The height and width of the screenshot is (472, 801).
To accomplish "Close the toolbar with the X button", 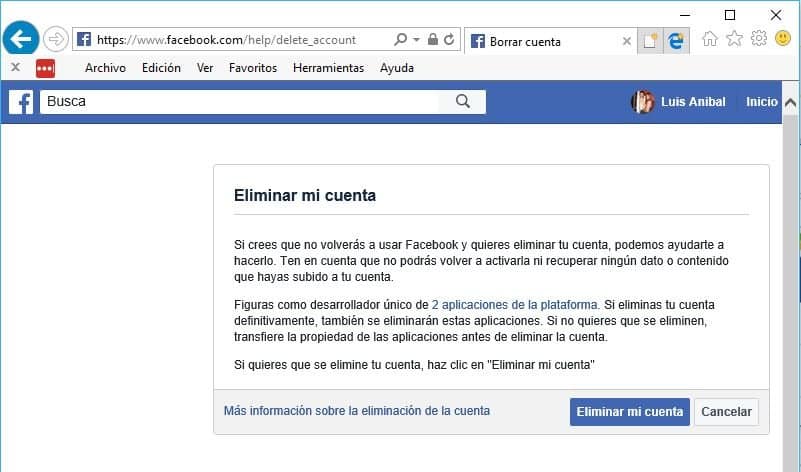I will 15,67.
